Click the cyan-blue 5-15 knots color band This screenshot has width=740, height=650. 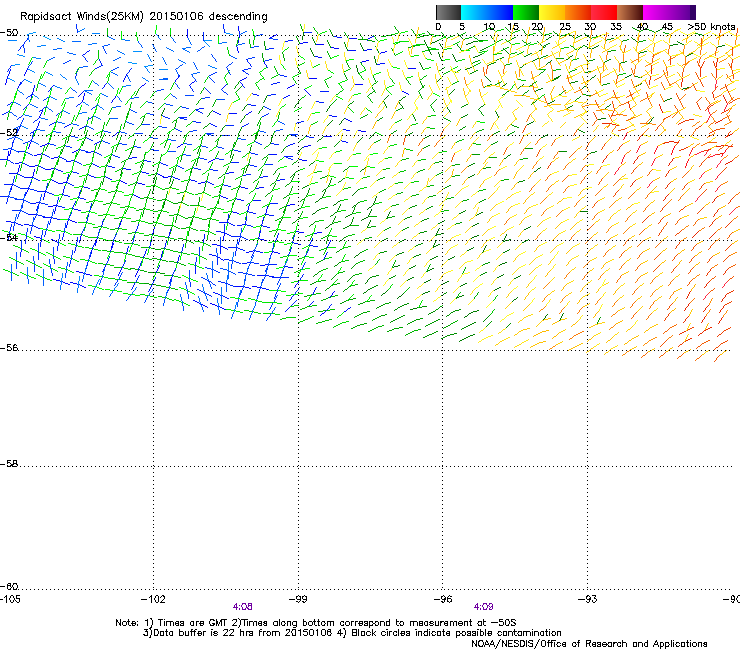487,12
